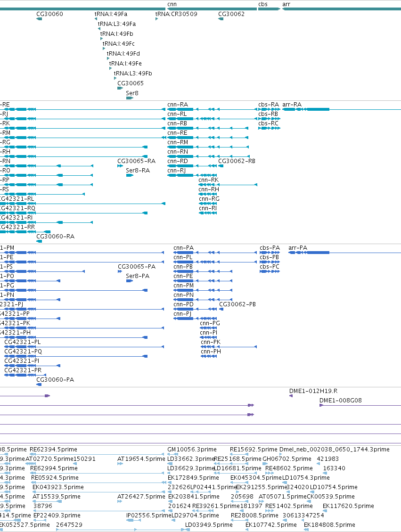Select EST GM10056.3prime
401x532 pixels.
pos(192,450)
